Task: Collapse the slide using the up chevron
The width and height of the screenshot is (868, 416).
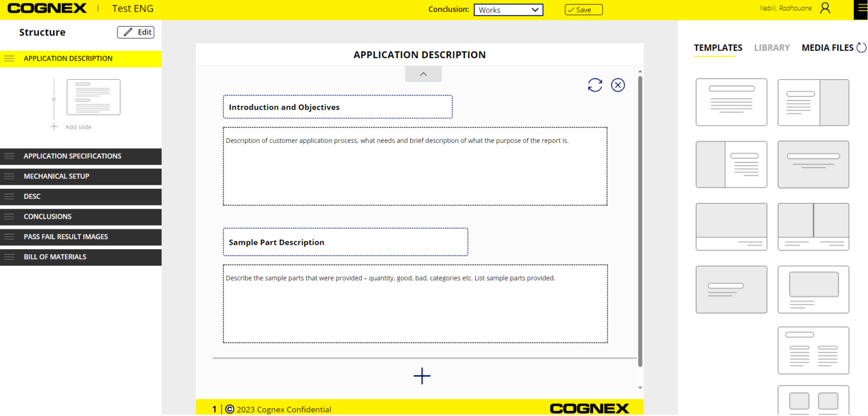Action: tap(423, 74)
